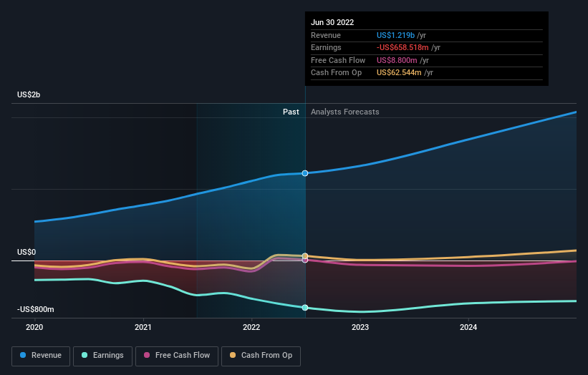The height and width of the screenshot is (375, 588).
Task: Toggle the Revenue series legend button
Action: [x=41, y=356]
